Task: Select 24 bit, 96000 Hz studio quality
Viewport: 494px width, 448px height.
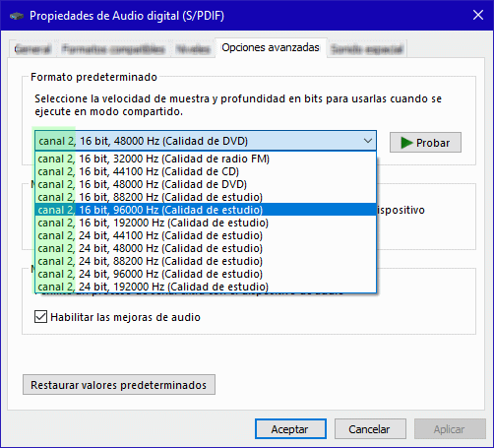Action: click(206, 274)
